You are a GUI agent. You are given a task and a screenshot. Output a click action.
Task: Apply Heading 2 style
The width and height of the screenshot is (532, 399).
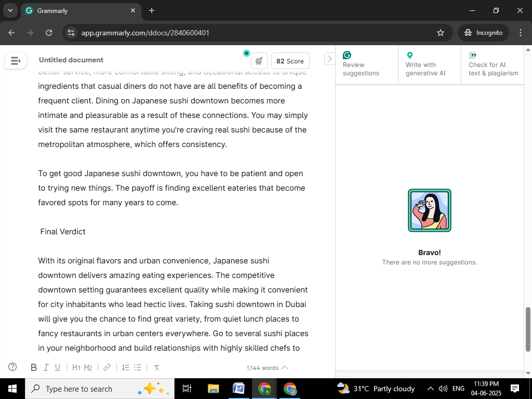(x=88, y=367)
